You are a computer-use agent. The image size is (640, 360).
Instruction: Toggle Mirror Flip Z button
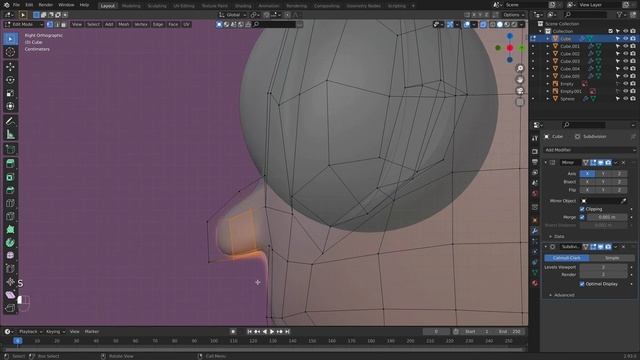click(x=619, y=190)
